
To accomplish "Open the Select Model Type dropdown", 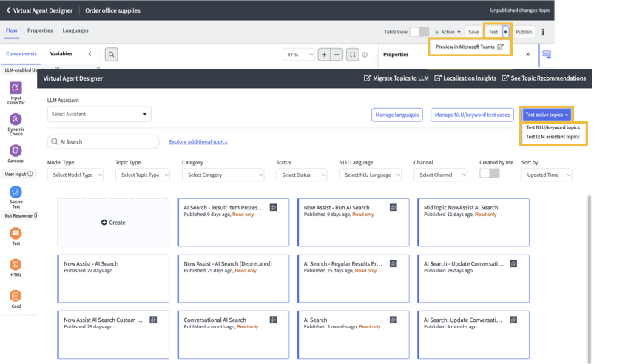I will (x=75, y=175).
